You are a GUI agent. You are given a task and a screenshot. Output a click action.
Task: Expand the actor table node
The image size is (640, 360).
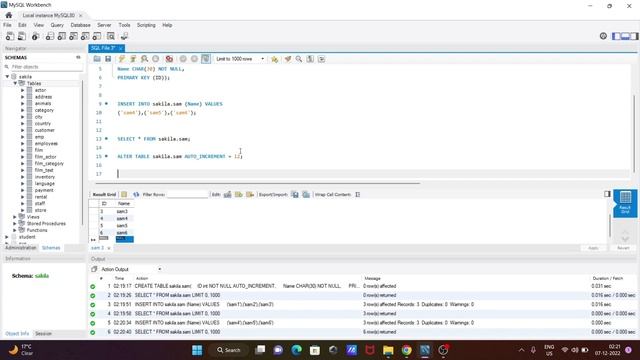click(23, 90)
